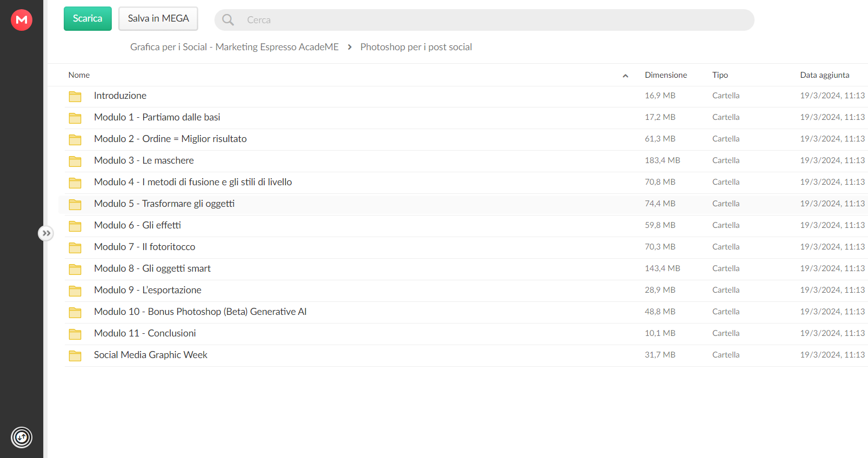
Task: Select Modulo 2 - Ordine = Miglior risultato
Action: (x=170, y=139)
